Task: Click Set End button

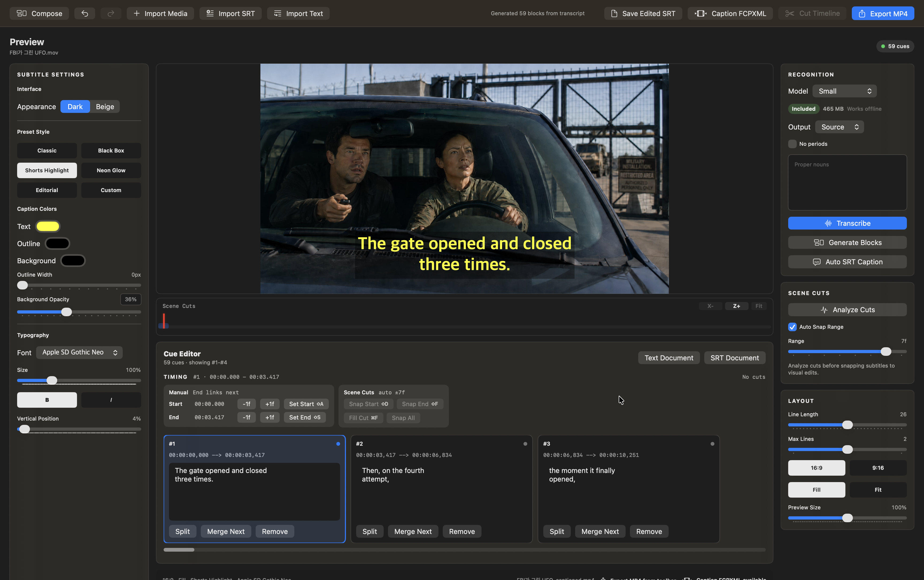Action: tap(305, 417)
